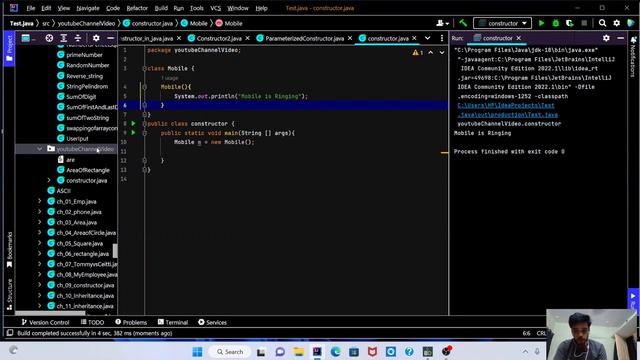
Task: Open Microsoft Edge from the taskbar
Action: [x=336, y=351]
